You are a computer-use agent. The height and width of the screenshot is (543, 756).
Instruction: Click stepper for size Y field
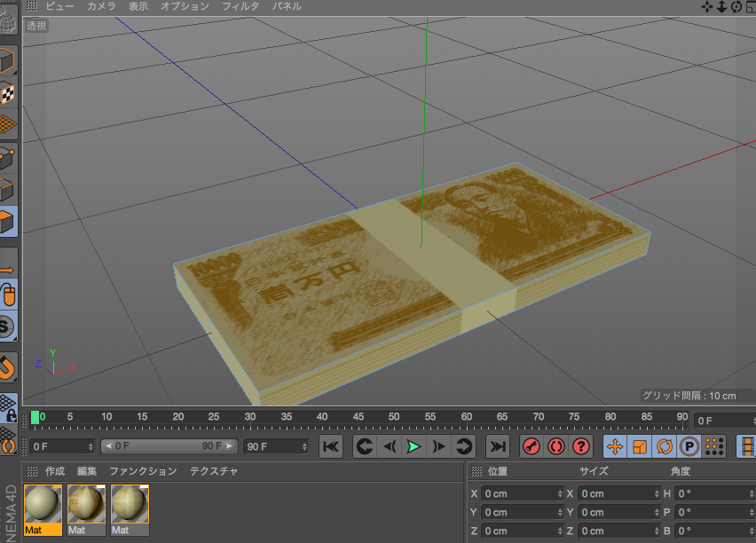pos(657,512)
